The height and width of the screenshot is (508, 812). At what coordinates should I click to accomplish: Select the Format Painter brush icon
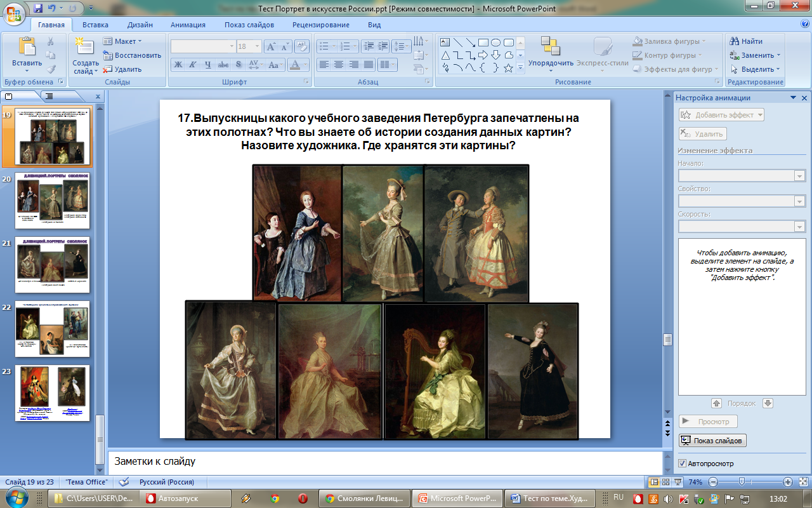click(51, 69)
